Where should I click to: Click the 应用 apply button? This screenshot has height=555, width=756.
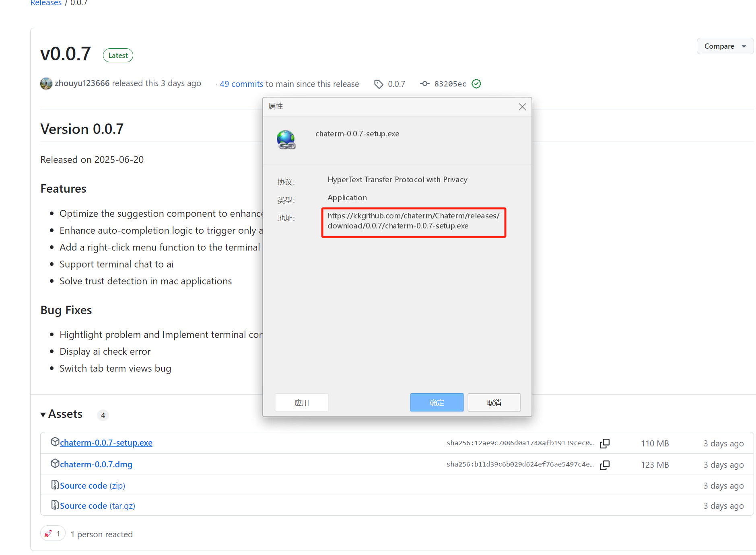pos(302,403)
